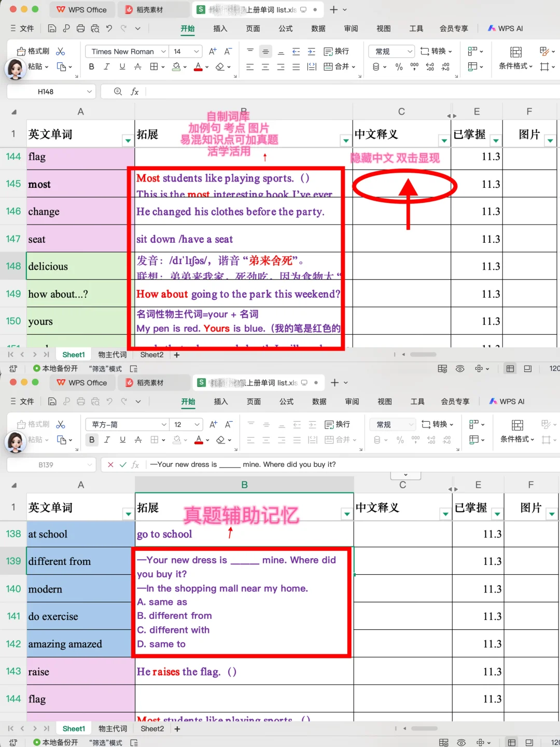Viewport: 560px width, 747px height.
Task: Switch to the 插入 ribbon tab
Action: pos(220,29)
